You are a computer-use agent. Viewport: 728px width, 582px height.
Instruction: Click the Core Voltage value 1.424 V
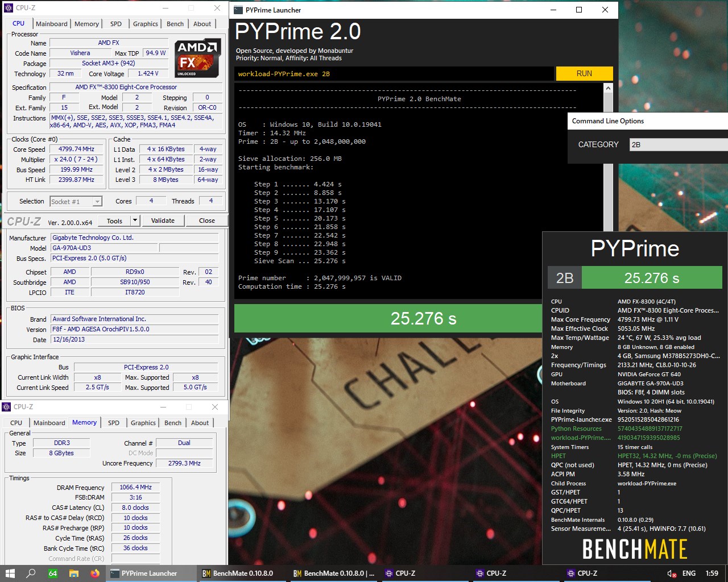(148, 73)
